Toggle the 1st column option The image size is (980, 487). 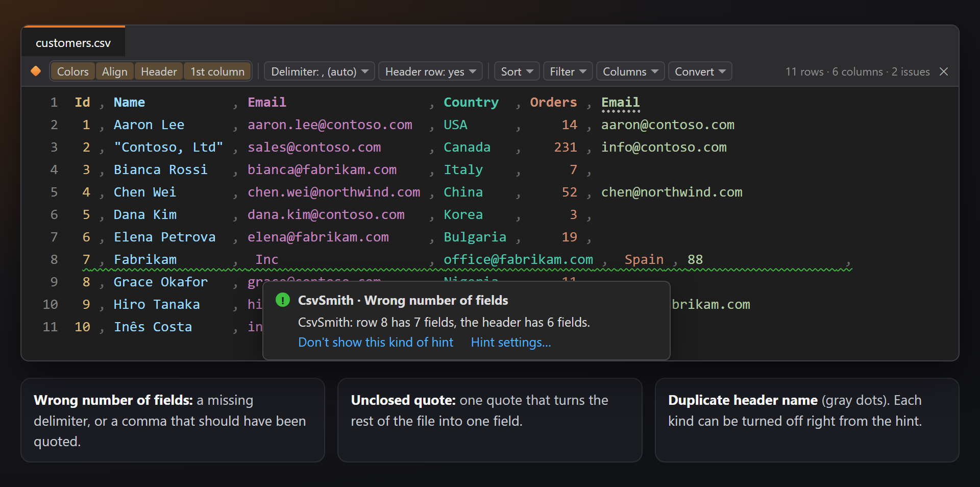217,71
